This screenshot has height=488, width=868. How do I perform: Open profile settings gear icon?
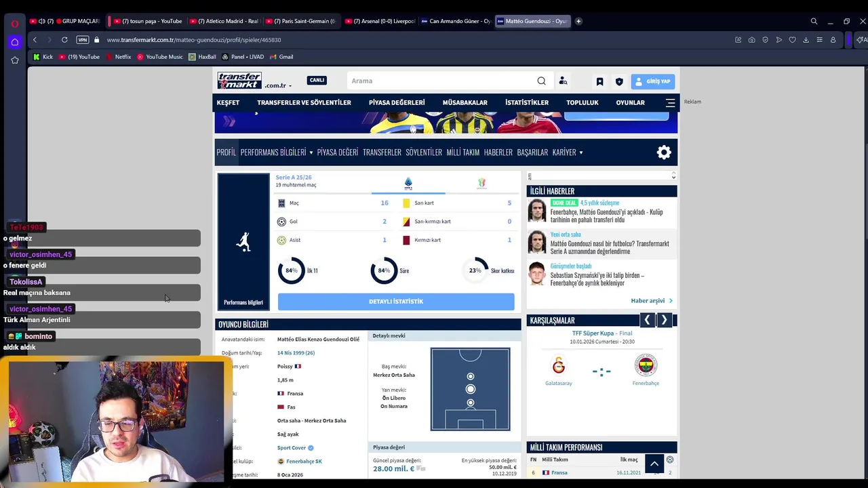tap(664, 152)
